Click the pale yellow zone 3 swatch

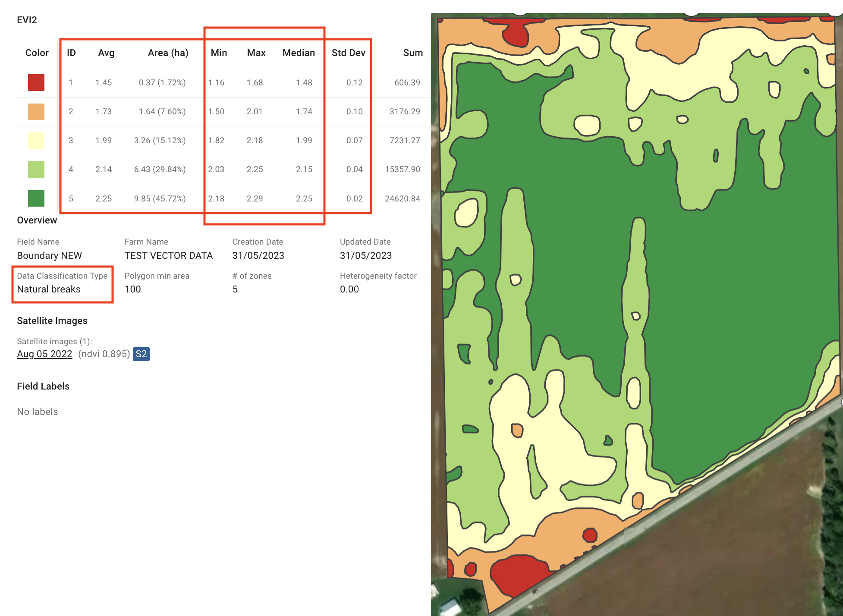tap(36, 140)
